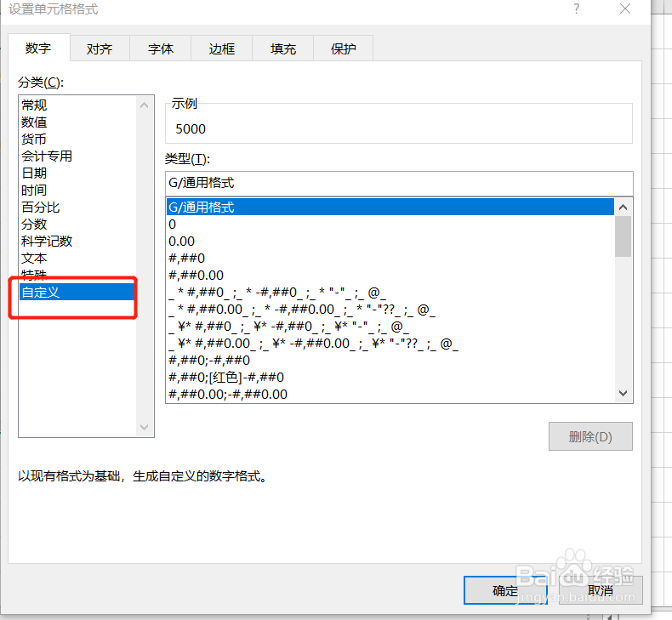Screen dimensions: 672x620
Task: Select format #,##0;[红色]-#,##0
Action: click(390, 377)
